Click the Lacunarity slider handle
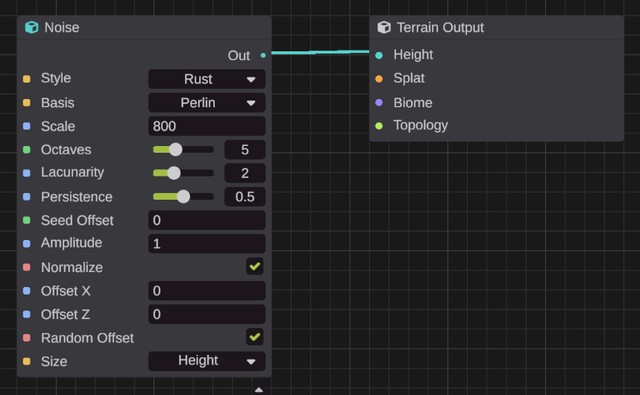 coord(174,173)
